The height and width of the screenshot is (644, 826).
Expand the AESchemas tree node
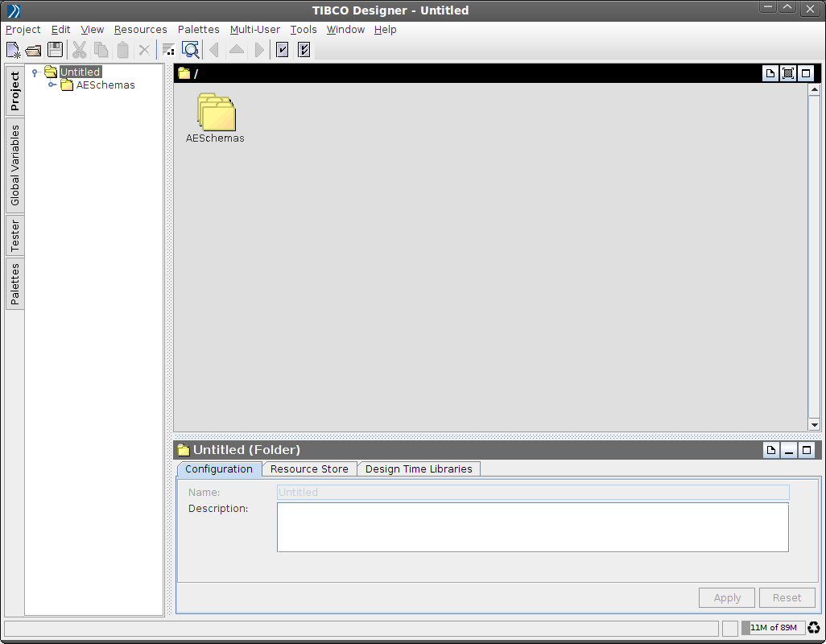point(52,85)
